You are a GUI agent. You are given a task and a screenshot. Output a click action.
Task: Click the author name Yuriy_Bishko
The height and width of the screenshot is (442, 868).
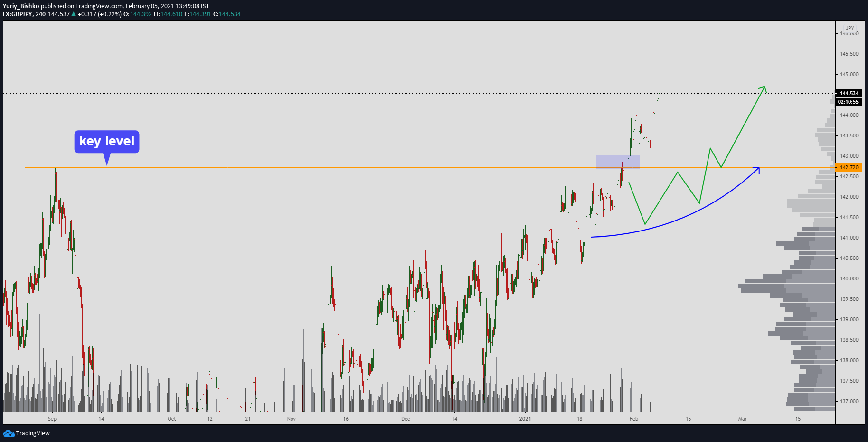[21, 6]
